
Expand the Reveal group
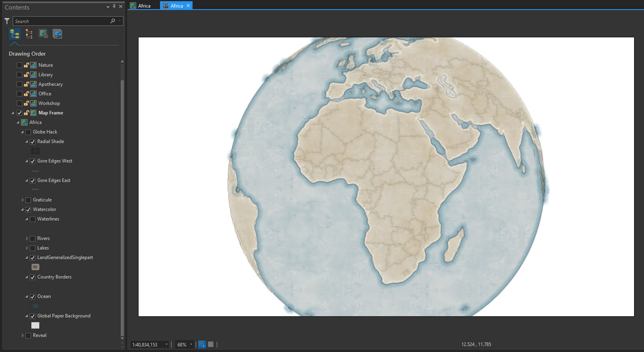[23, 336]
